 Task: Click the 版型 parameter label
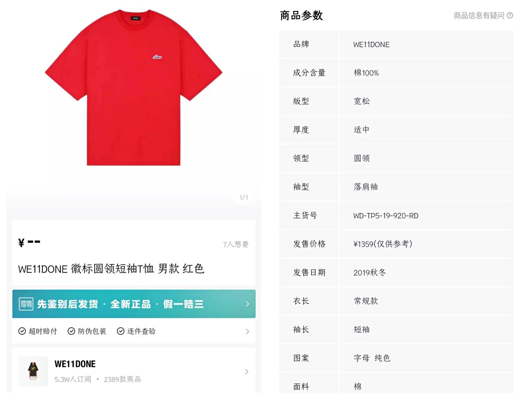coord(301,101)
